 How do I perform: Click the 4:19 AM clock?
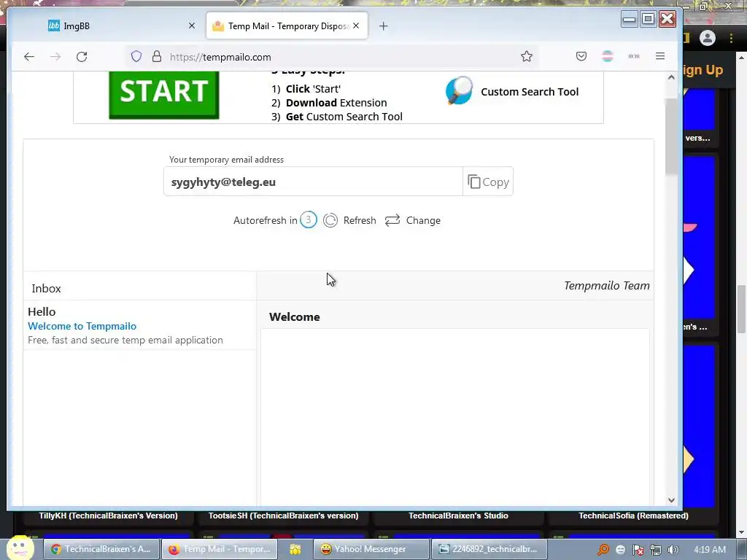point(710,550)
